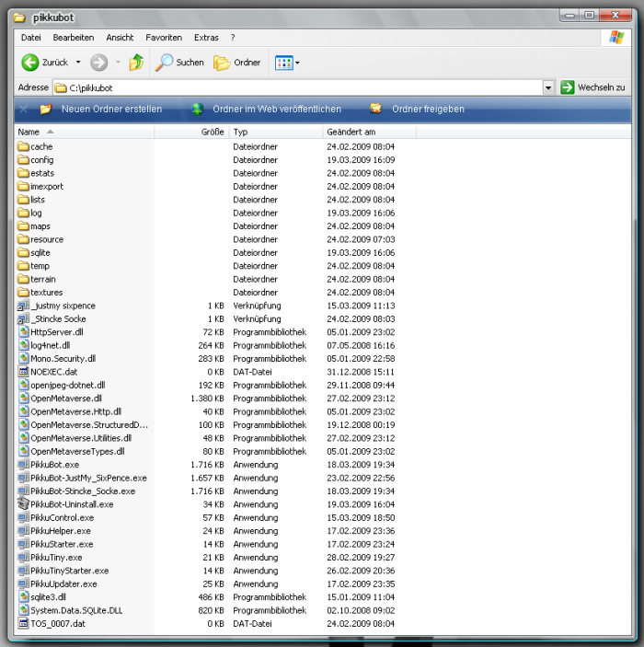Image resolution: width=644 pixels, height=647 pixels.
Task: Sort by the Größe column header
Action: (x=212, y=133)
